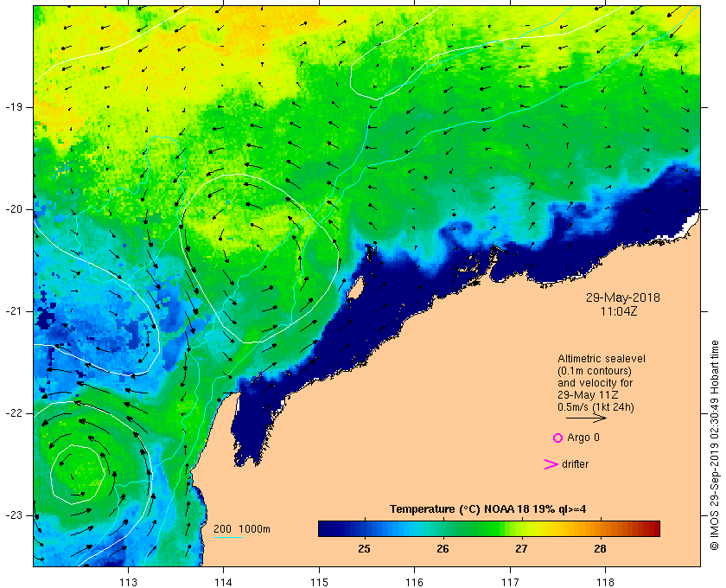
Task: Click the '29-May 11Z' legend line
Action: point(588,395)
